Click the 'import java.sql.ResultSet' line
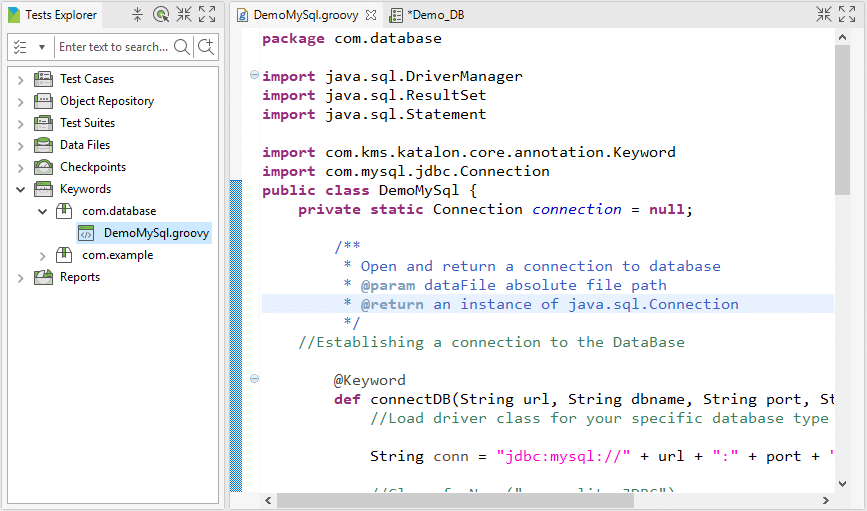867x511 pixels. [x=374, y=95]
